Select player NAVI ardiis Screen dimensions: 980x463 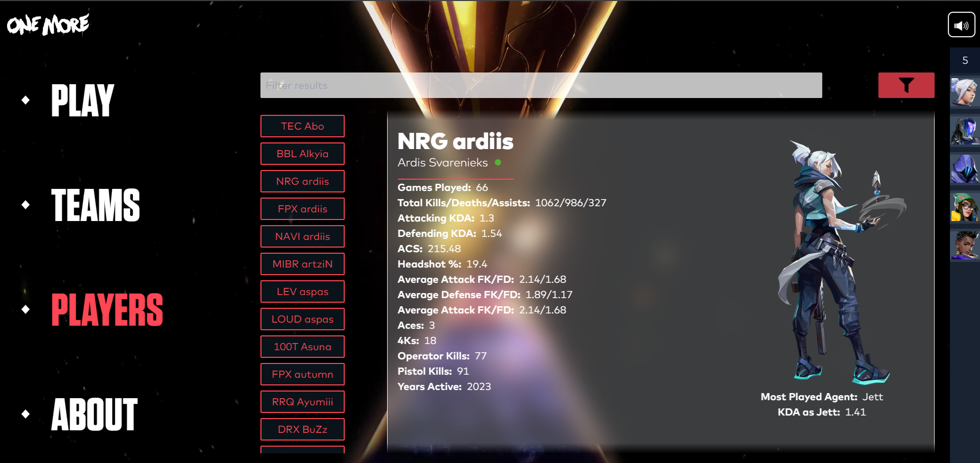[x=302, y=236]
